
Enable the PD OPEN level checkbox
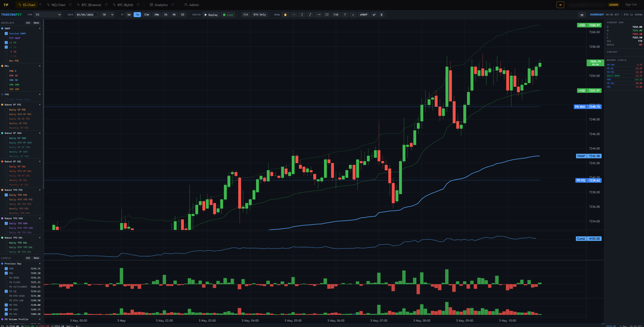click(6, 278)
